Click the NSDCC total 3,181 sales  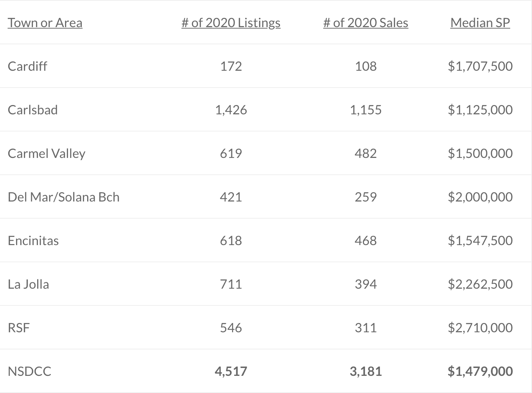pos(365,372)
